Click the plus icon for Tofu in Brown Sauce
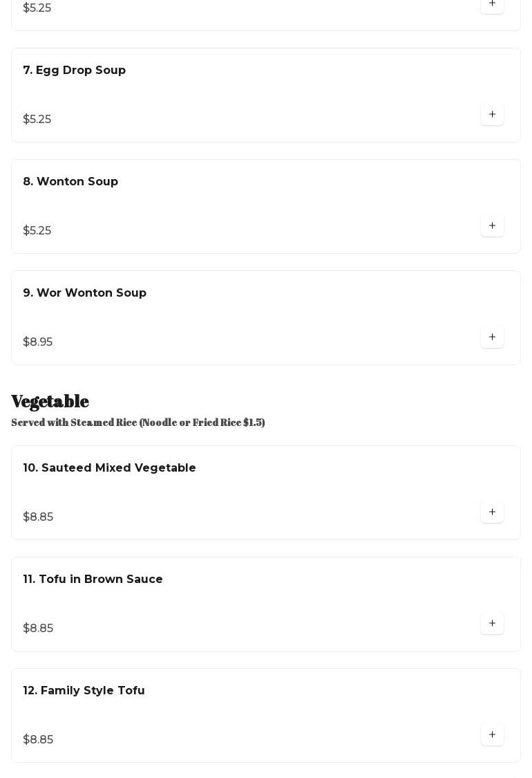Screen dimensions: 532x778 tap(492, 623)
